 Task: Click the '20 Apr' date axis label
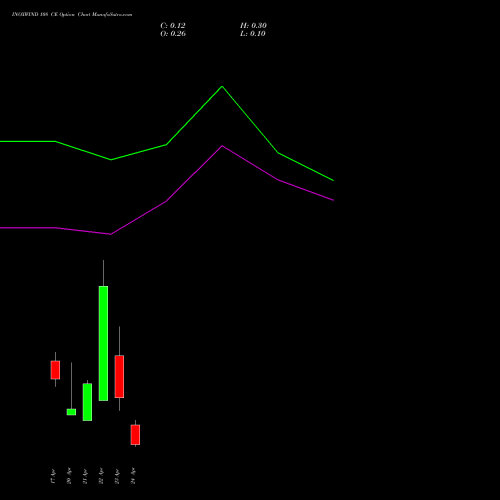tap(69, 476)
